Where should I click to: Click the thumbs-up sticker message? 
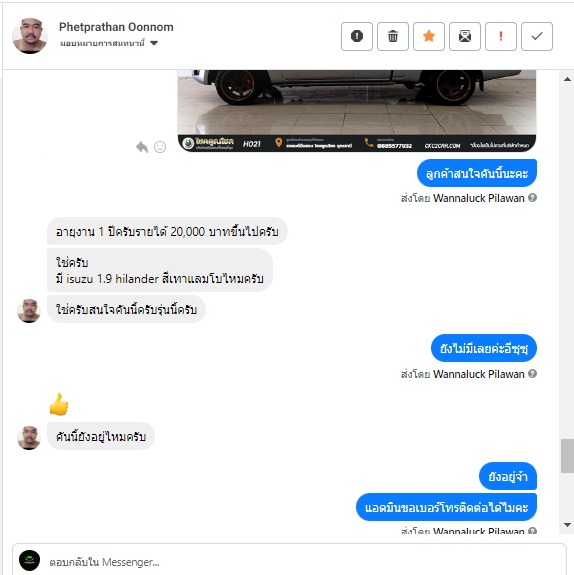point(59,404)
